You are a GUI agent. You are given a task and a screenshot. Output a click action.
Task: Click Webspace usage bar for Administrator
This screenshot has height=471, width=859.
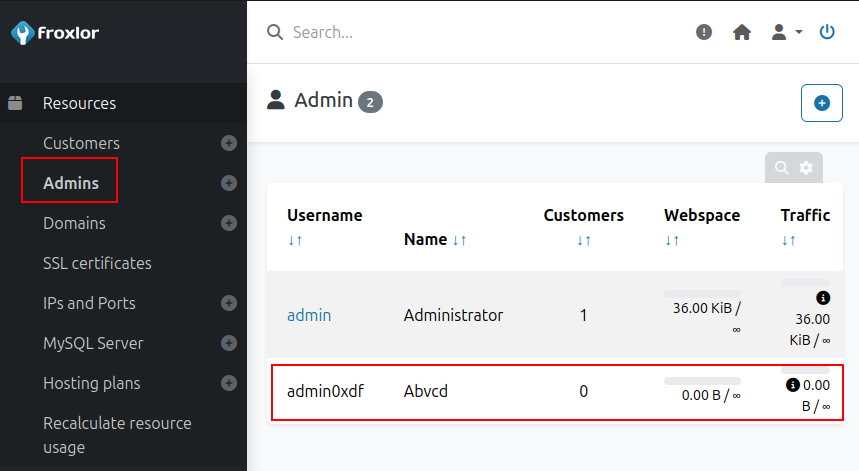pyautogui.click(x=702, y=295)
